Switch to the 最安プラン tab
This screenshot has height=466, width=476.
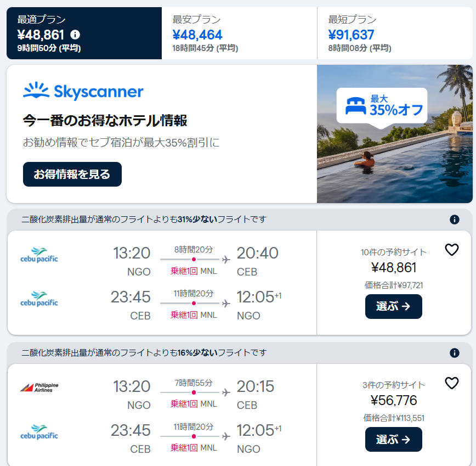pos(239,33)
